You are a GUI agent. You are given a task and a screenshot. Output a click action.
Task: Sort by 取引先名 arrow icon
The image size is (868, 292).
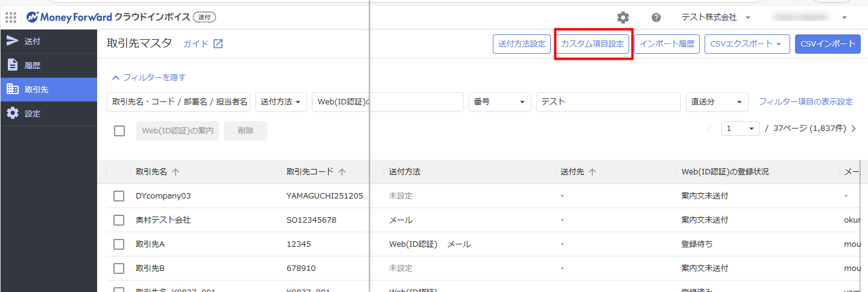(176, 172)
